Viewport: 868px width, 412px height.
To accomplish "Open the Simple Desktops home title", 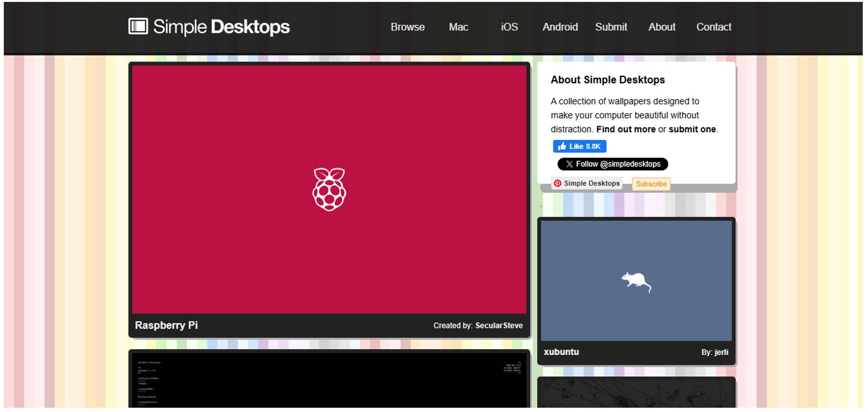I will tap(221, 27).
